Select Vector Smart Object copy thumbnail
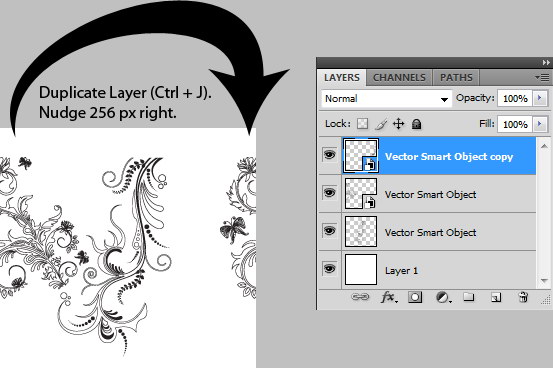The height and width of the screenshot is (368, 553). (x=361, y=156)
